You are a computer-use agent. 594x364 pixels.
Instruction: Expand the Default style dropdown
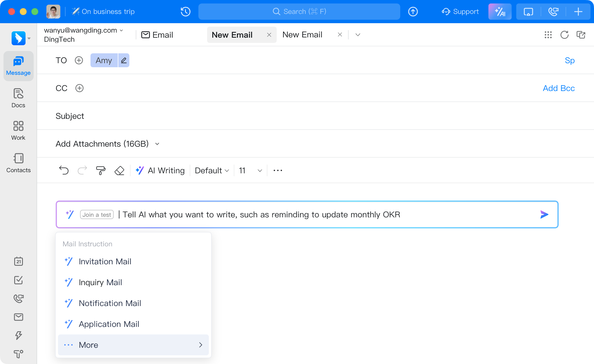click(x=211, y=171)
